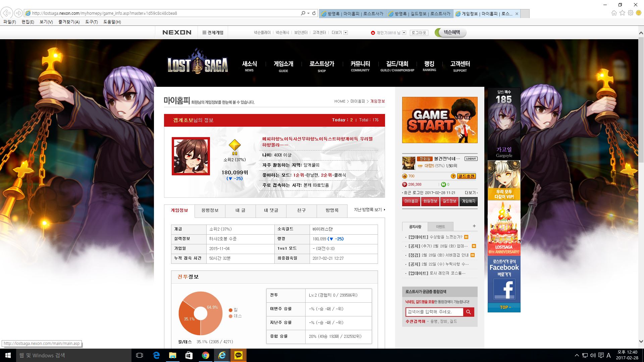Screen dimensions: 644x362
Task: Click the GAME START banner
Action: pyautogui.click(x=440, y=120)
